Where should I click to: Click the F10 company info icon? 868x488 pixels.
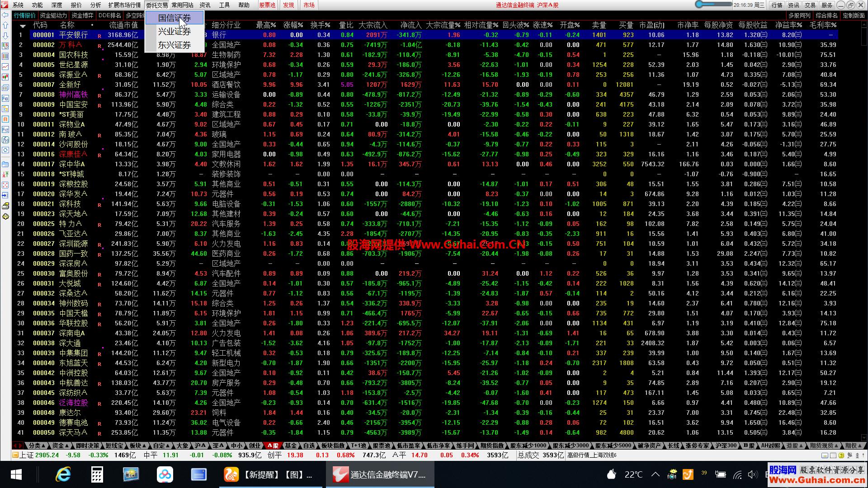[5, 98]
